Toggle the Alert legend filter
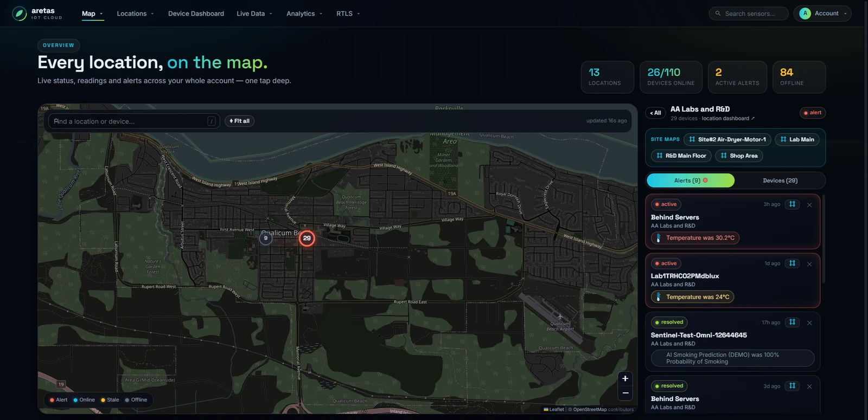Image resolution: width=868 pixels, height=420 pixels. (59, 400)
